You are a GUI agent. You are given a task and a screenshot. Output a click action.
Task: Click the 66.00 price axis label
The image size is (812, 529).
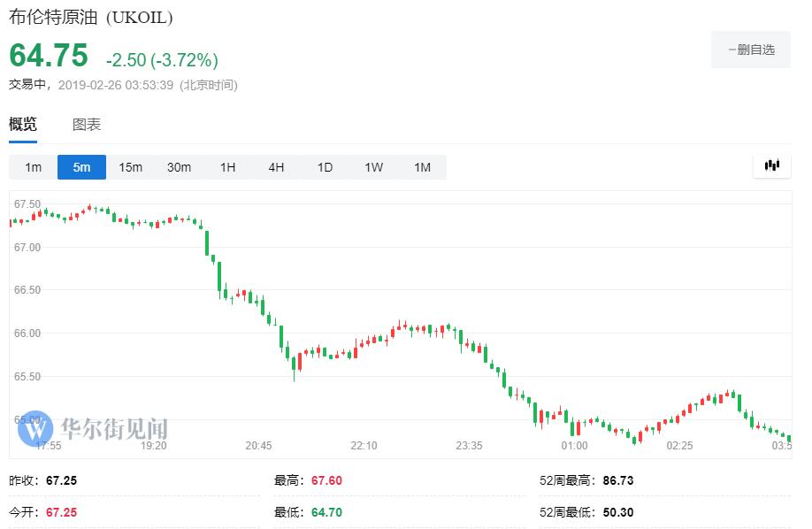[x=27, y=333]
